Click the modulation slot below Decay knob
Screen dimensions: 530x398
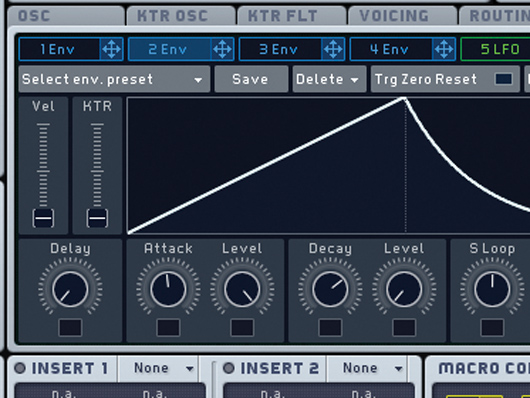coord(330,327)
